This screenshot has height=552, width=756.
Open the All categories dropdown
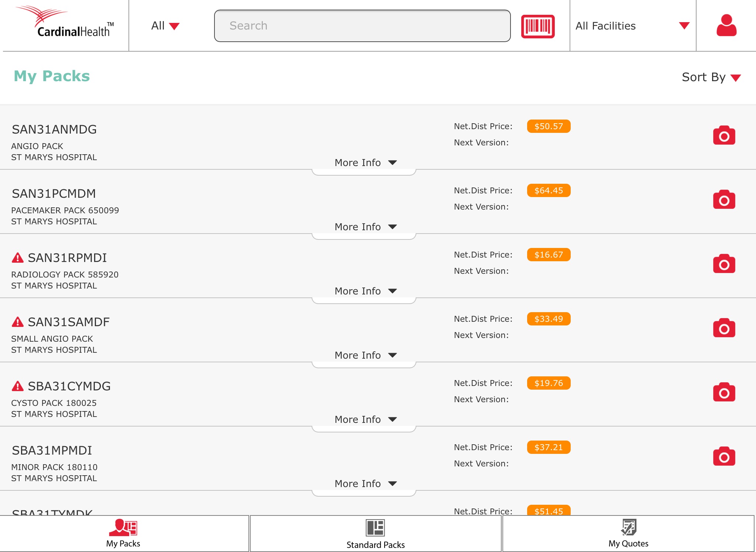(x=164, y=25)
